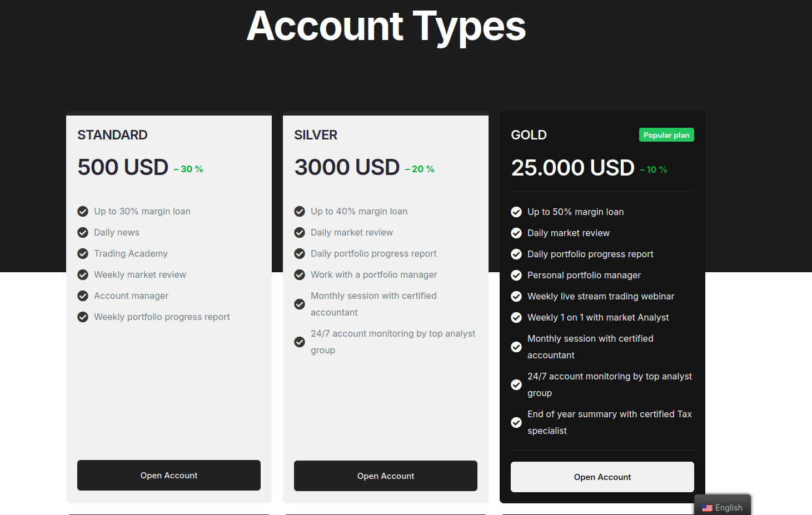This screenshot has width=812, height=515.
Task: Click the SILVER plan heading
Action: point(316,135)
